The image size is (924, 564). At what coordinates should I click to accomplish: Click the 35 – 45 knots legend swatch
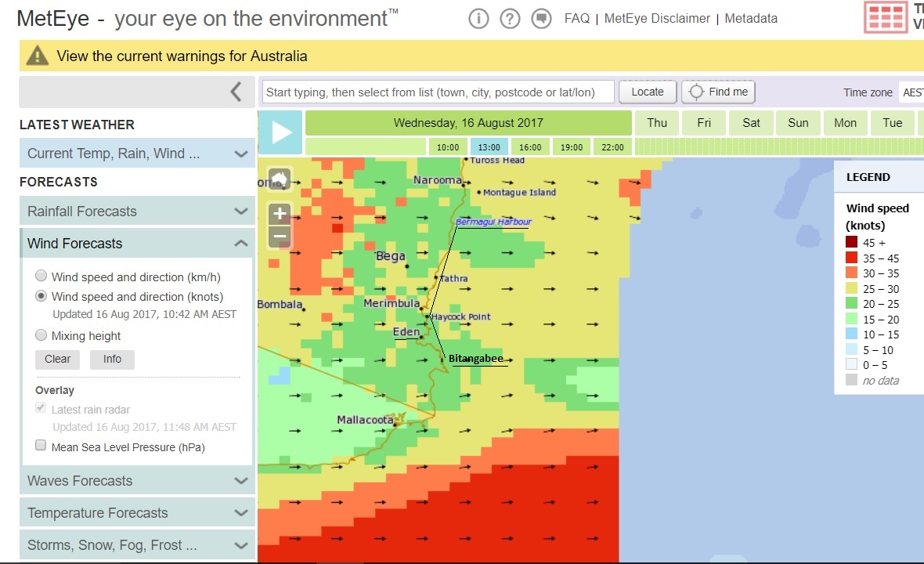pyautogui.click(x=852, y=258)
